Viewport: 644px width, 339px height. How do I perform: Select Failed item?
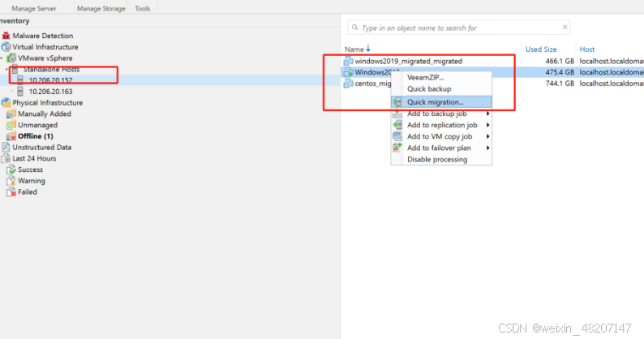click(x=28, y=192)
